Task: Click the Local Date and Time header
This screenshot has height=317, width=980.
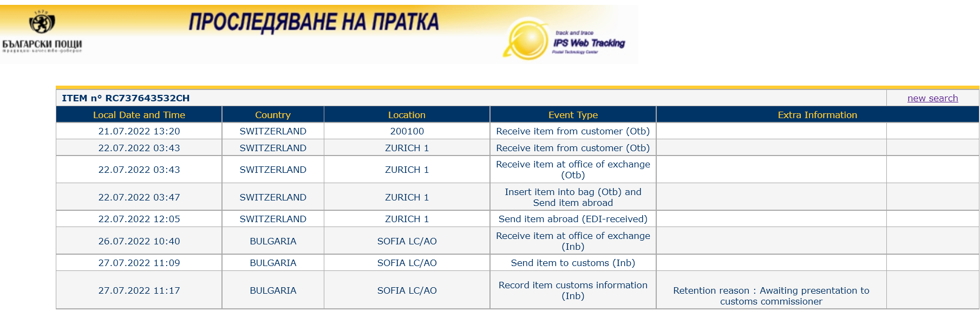Action: (139, 115)
